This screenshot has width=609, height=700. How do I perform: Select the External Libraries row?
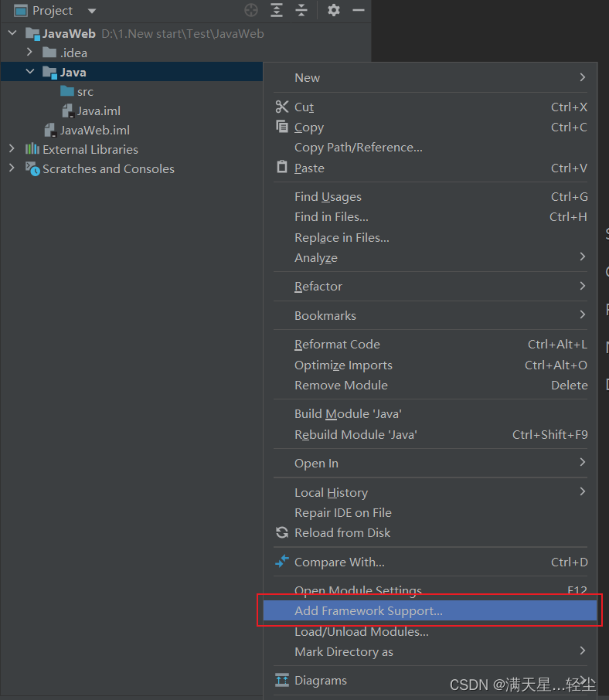(131, 149)
